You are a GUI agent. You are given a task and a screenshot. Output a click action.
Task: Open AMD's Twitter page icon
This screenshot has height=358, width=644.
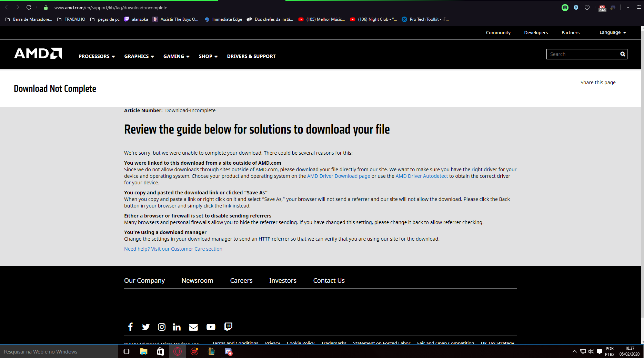pos(146,327)
